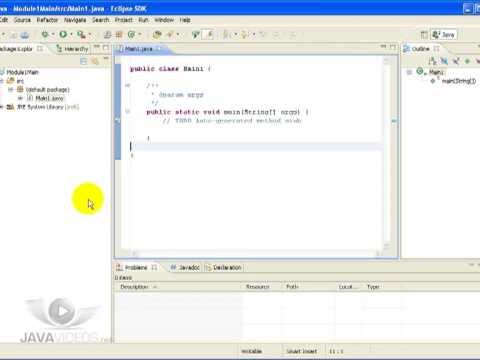Screen dimensions: 480x360
Task: Click the New Java Project icon
Action: click(107, 34)
